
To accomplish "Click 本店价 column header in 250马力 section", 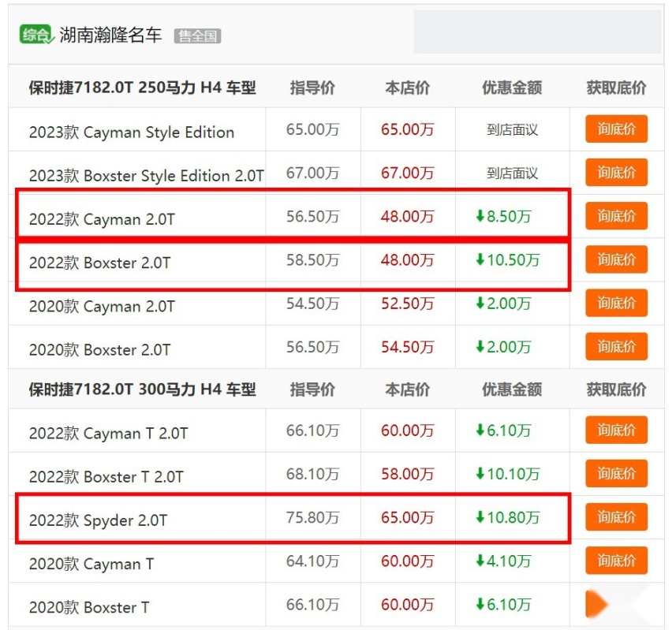I will tap(407, 88).
